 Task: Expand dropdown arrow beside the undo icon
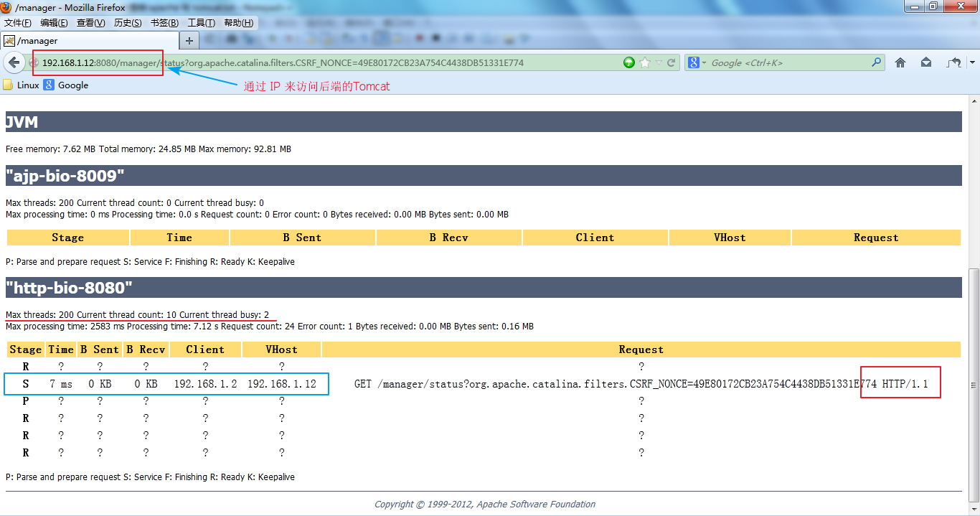[x=971, y=62]
